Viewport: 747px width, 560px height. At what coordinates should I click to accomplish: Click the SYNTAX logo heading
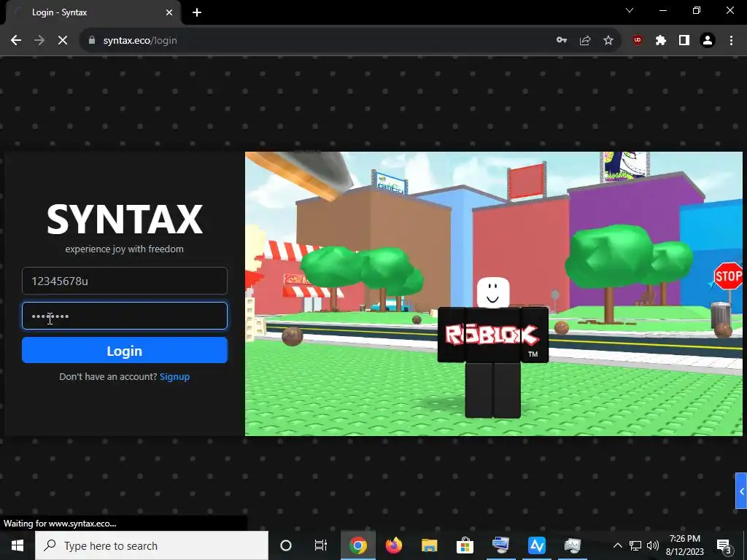(125, 219)
